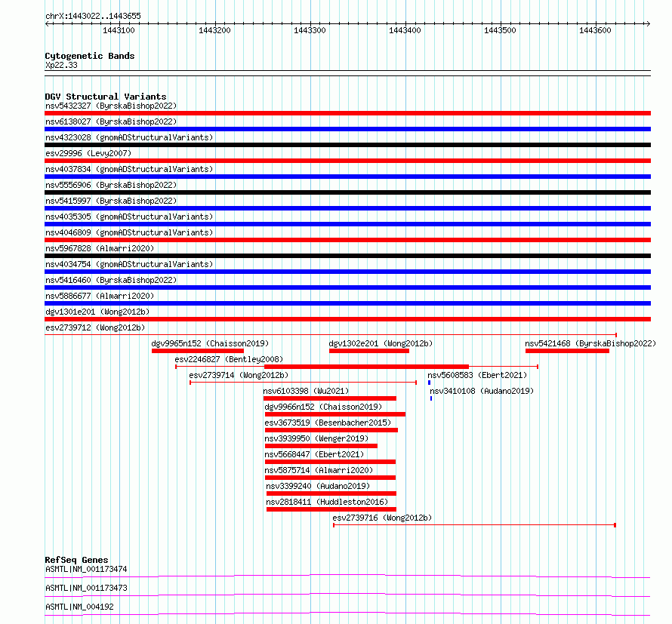The image size is (672, 624).
Task: Click esv2739716 (Wong2012b) label
Action: [x=382, y=518]
